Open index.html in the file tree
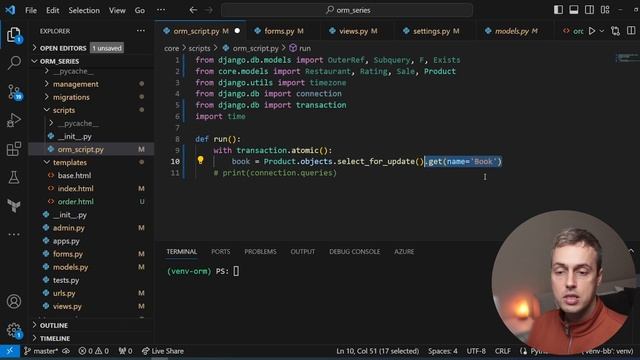Screen dimensions: 640x360 [x=91, y=189]
